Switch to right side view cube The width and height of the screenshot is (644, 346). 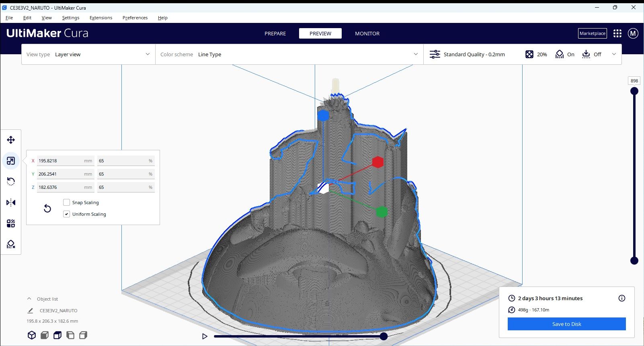coord(83,335)
